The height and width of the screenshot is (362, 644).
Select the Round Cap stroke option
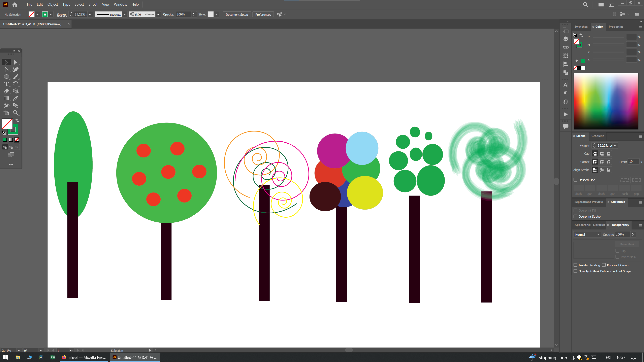pyautogui.click(x=602, y=154)
